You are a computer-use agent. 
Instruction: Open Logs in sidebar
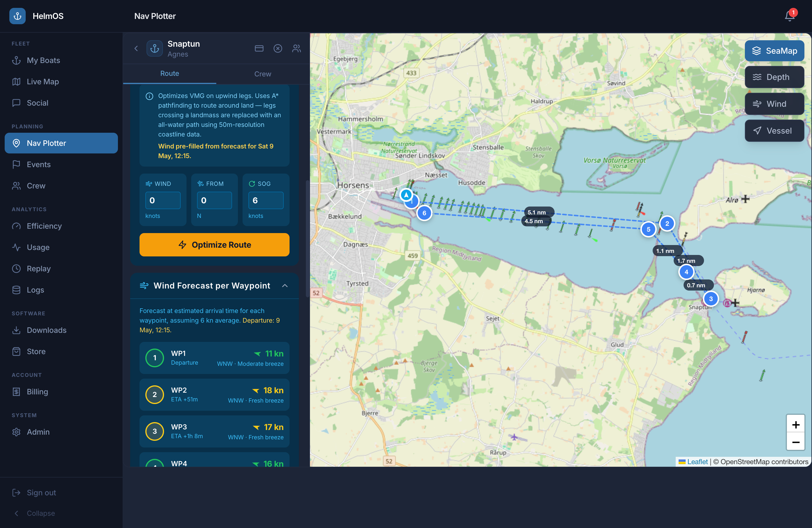(61, 290)
